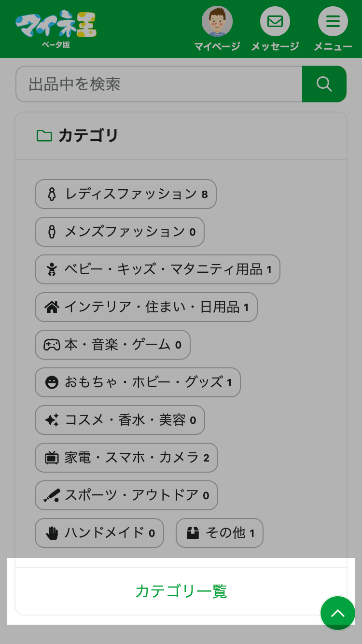Select the ハンドメイド category
Image resolution: width=362 pixels, height=644 pixels.
click(x=99, y=533)
